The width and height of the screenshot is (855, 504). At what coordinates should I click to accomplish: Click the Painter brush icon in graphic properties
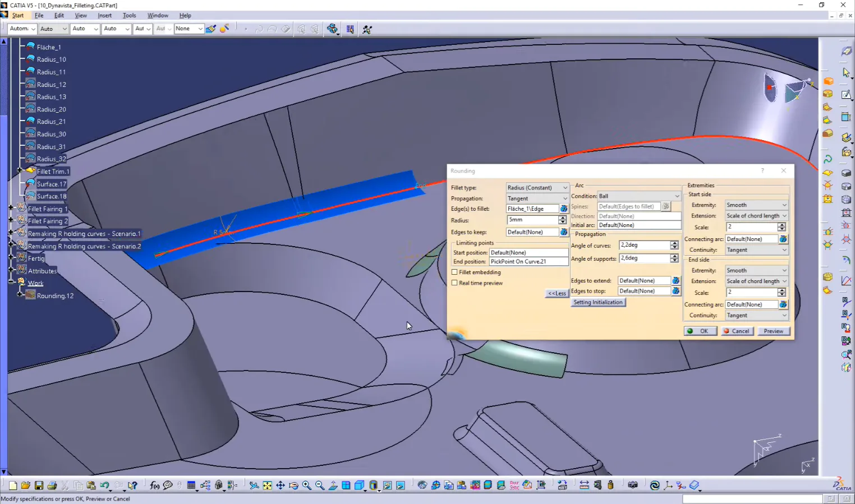(211, 29)
